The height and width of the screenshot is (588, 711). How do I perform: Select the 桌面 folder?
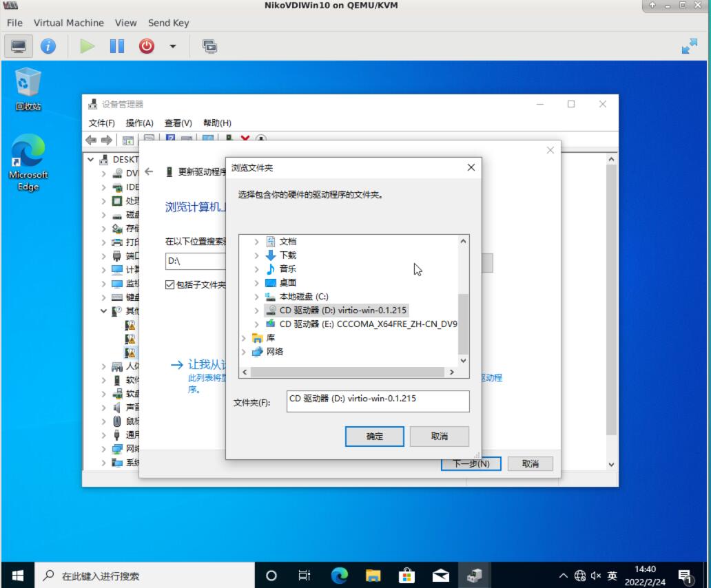click(287, 283)
